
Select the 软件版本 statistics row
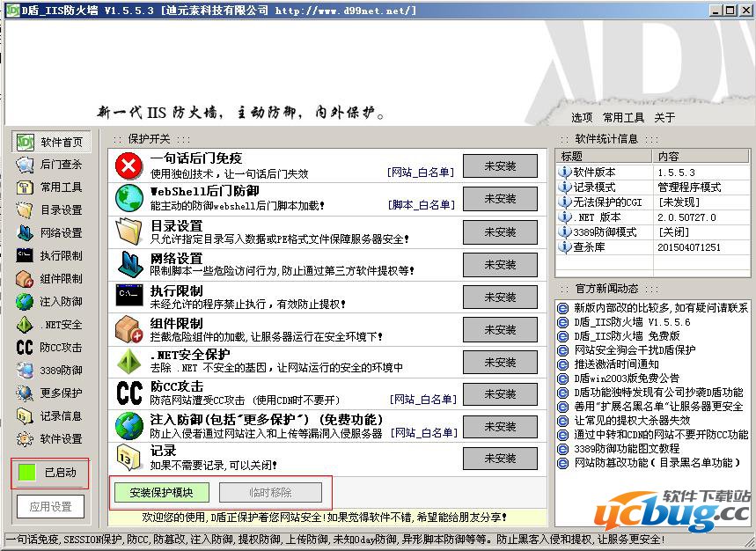click(x=653, y=173)
